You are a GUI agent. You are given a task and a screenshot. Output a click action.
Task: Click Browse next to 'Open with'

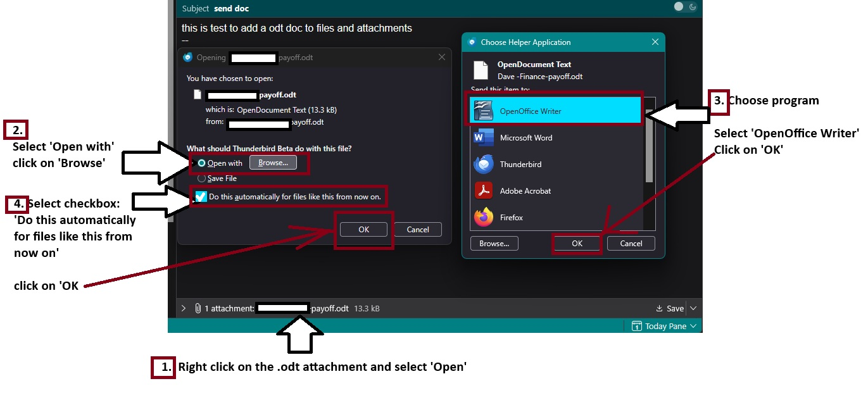point(273,163)
